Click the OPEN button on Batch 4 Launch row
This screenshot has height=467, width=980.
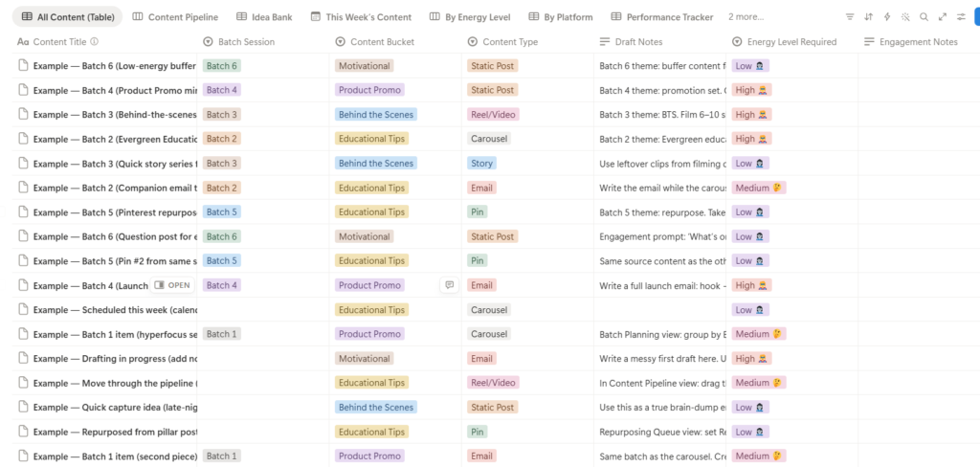172,285
